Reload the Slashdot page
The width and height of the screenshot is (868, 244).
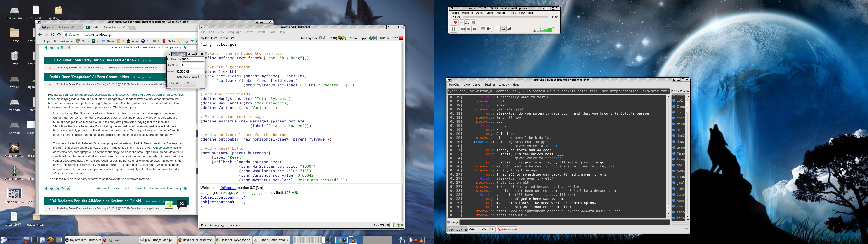pos(53,34)
